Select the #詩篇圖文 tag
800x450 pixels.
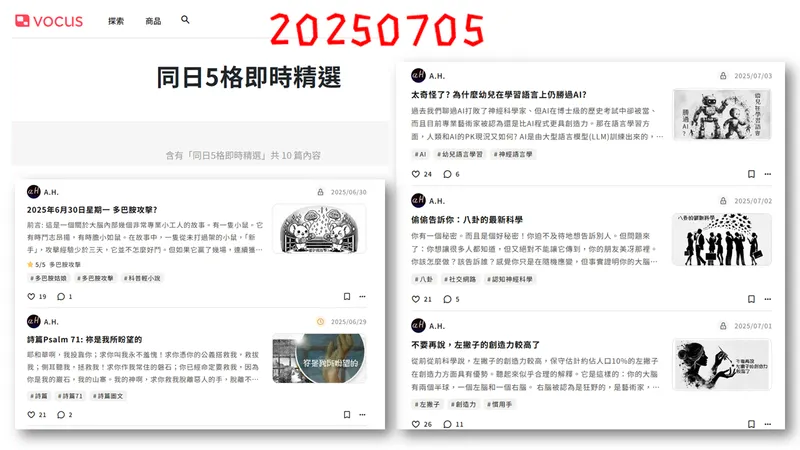pos(108,396)
